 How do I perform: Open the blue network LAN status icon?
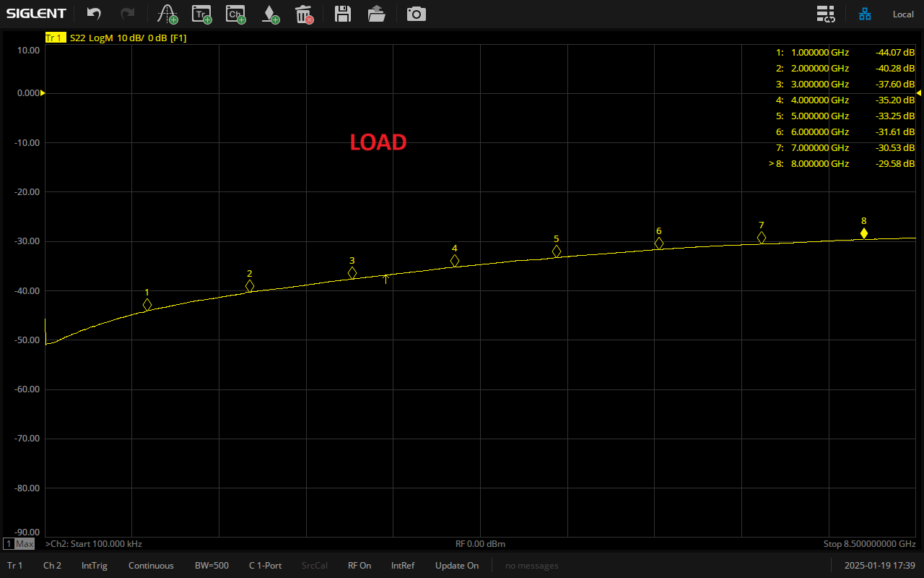tap(864, 14)
